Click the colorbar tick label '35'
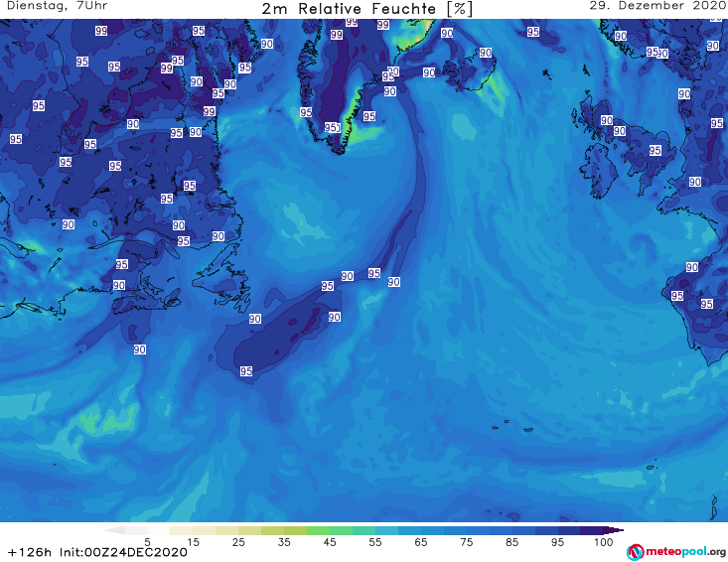Screen dimensions: 728x562 [x=284, y=542]
